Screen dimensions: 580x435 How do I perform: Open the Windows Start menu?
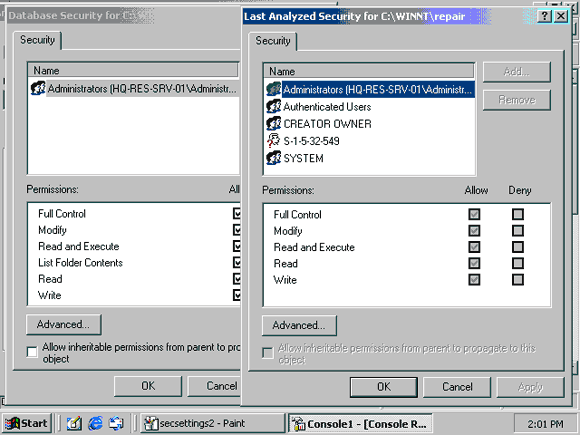tap(27, 423)
